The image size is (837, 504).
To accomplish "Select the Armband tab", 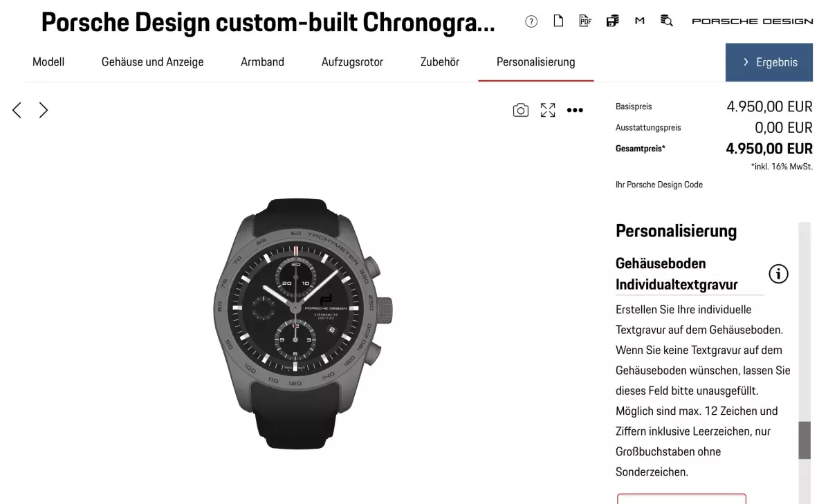I will tap(262, 62).
